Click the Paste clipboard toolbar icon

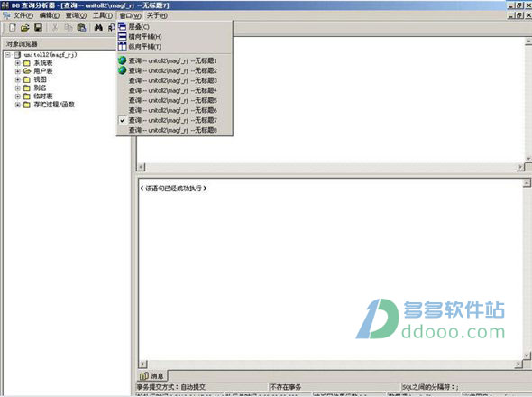point(81,28)
